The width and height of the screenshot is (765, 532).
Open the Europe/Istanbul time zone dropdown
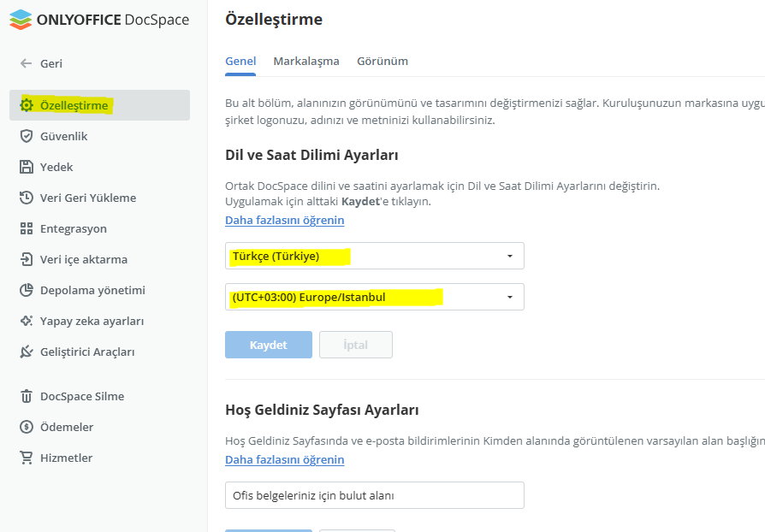click(x=374, y=297)
